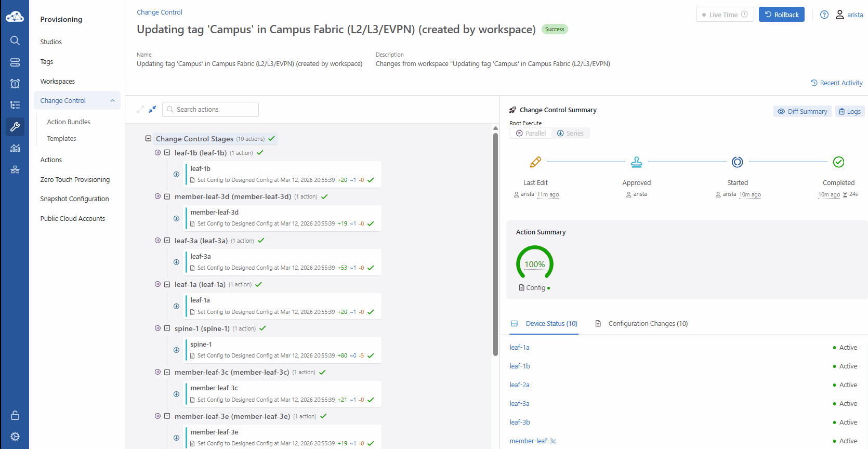
Task: Click the Config legend item
Action: 534,287
